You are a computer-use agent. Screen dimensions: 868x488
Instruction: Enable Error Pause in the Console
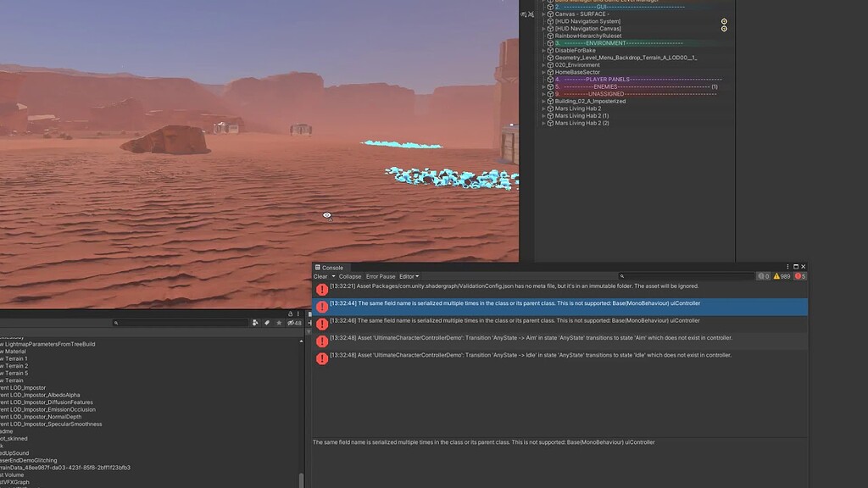[380, 276]
